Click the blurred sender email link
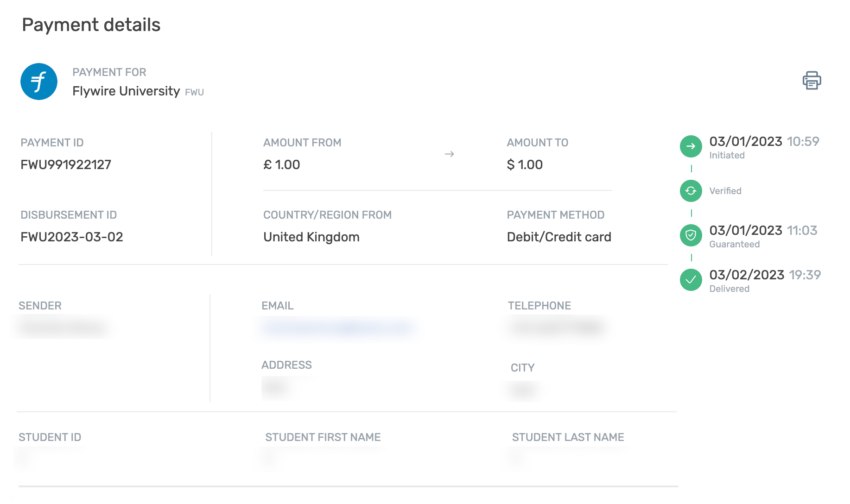The width and height of the screenshot is (850, 504). point(337,328)
